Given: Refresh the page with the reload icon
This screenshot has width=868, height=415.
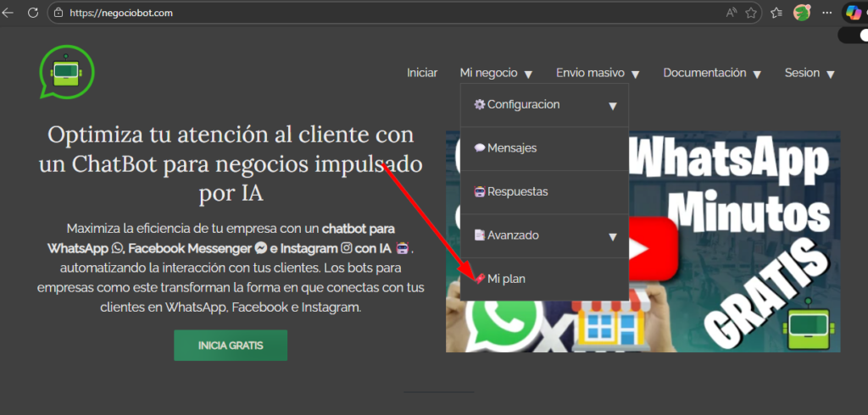Looking at the screenshot, I should tap(33, 13).
